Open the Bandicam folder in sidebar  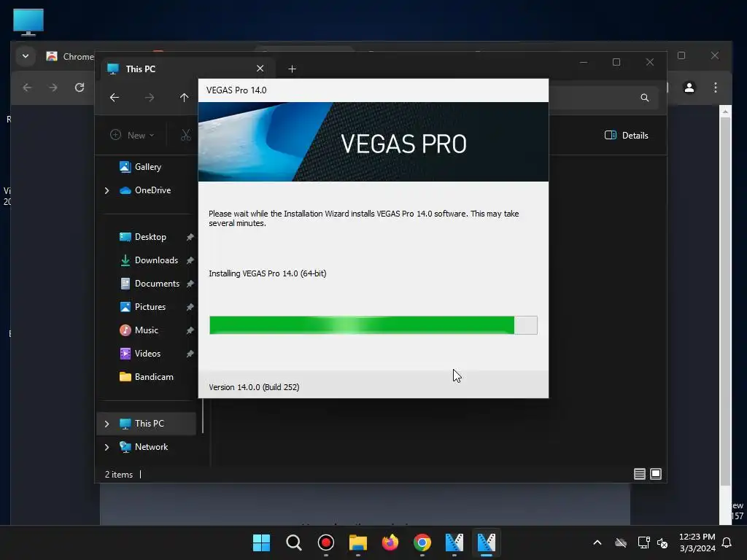[146, 377]
